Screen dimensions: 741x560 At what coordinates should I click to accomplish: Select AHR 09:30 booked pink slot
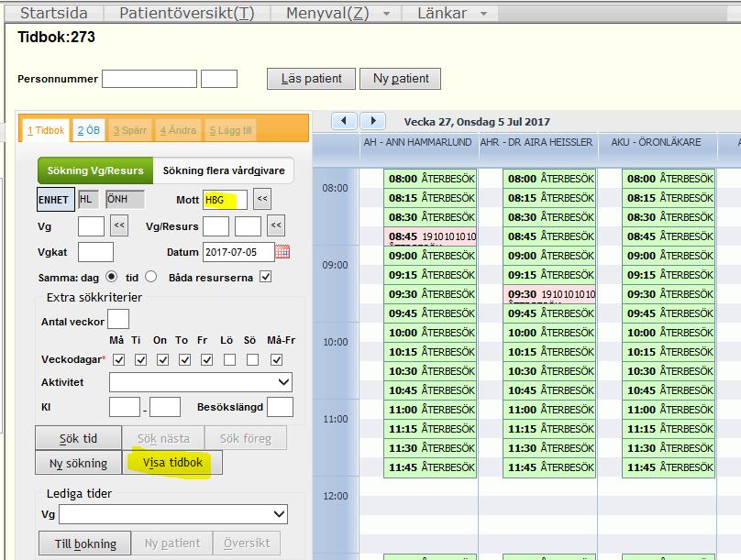[x=549, y=293]
